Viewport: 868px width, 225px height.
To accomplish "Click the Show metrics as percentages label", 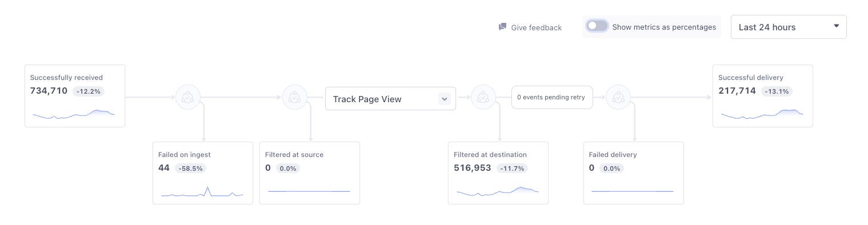I will point(664,27).
